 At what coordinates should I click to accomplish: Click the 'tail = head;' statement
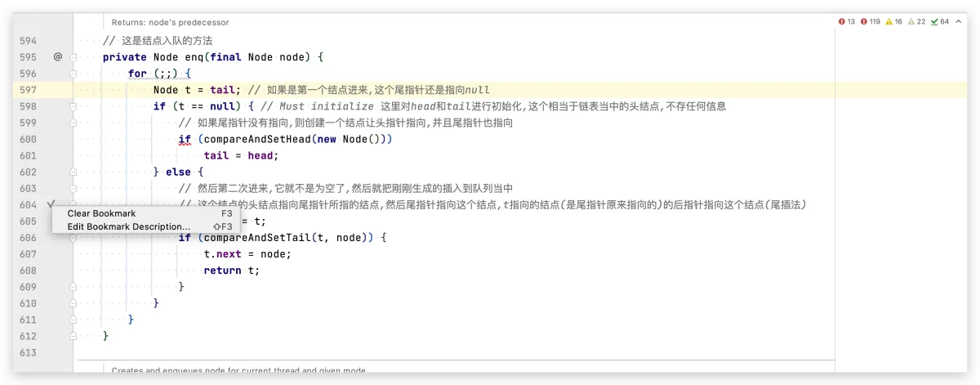tap(242, 155)
